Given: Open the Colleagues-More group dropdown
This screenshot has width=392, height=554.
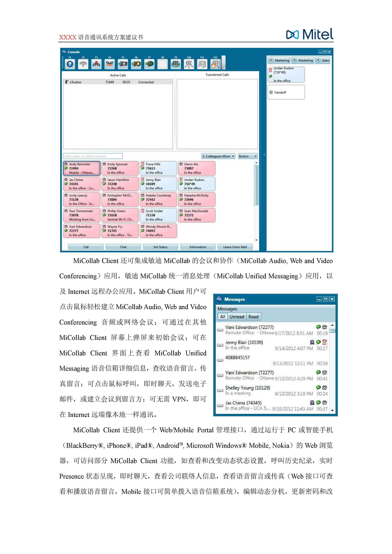Looking at the screenshot, I should click(218, 156).
